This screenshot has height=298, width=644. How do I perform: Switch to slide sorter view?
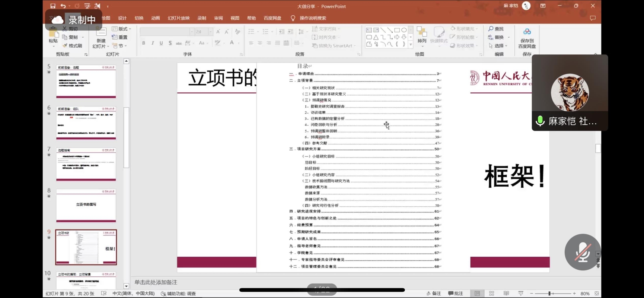491,294
